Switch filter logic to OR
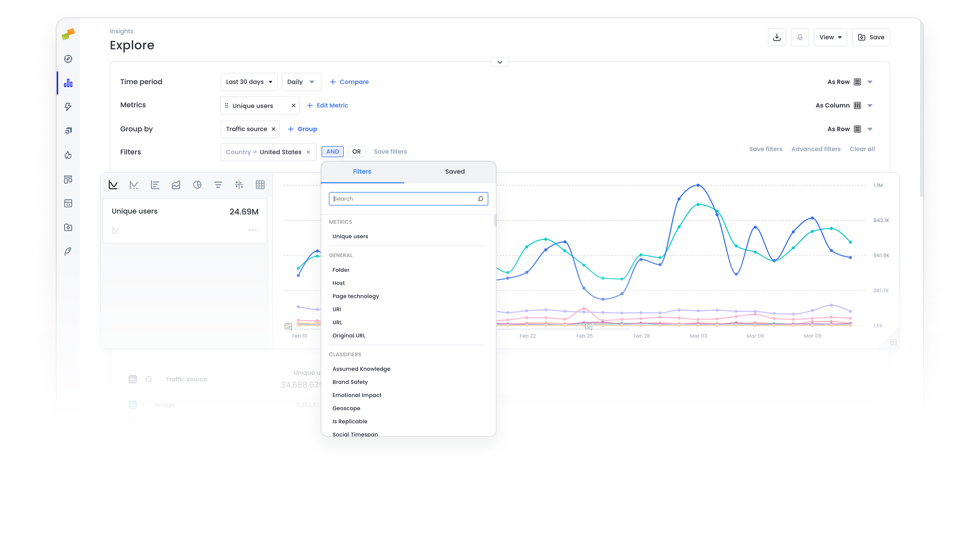 356,151
